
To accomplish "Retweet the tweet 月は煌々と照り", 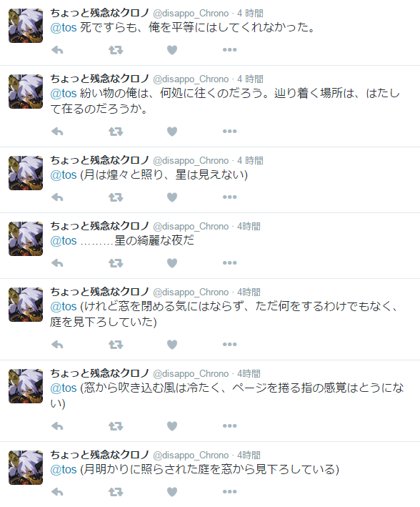I will click(116, 197).
